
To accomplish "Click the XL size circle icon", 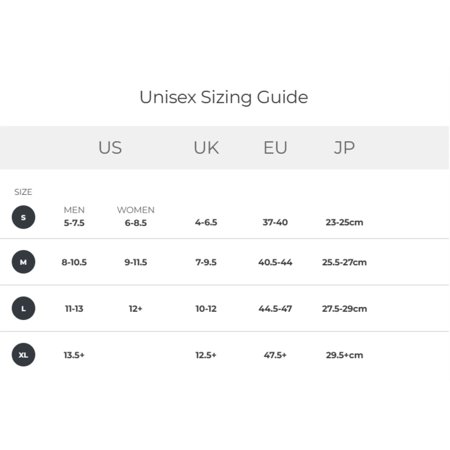I will click(x=23, y=355).
